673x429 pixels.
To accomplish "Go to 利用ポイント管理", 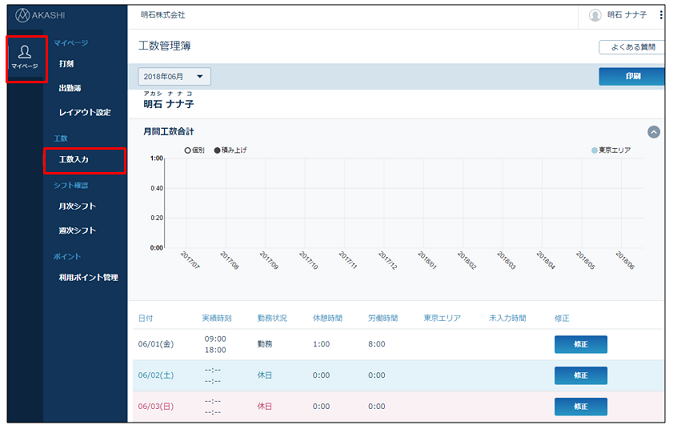I will [88, 277].
